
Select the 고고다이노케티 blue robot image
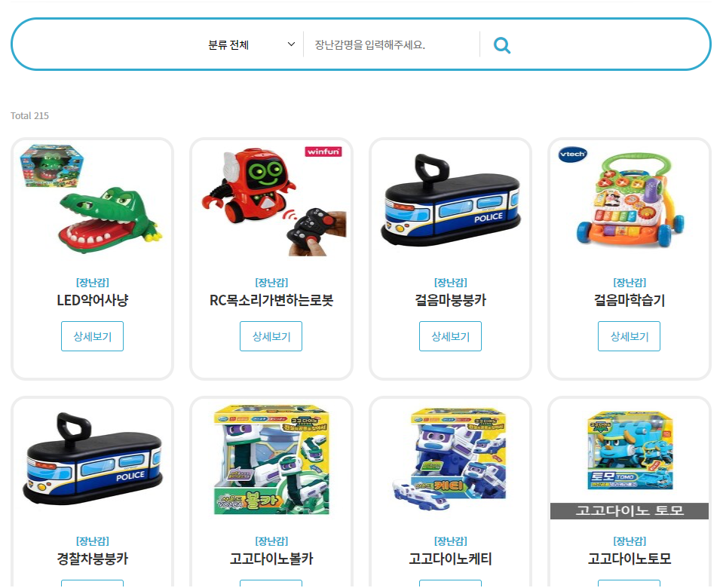tap(450, 460)
